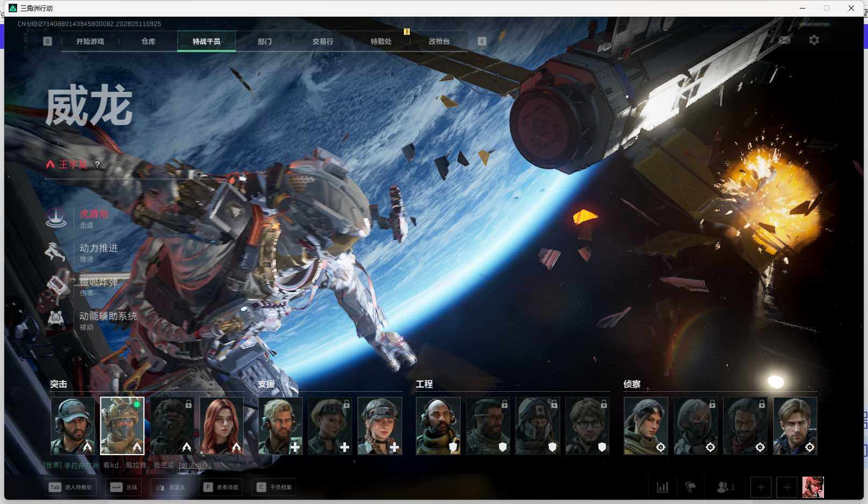The image size is (868, 504).
Task: Click the 查看技能 button
Action: pos(221,487)
